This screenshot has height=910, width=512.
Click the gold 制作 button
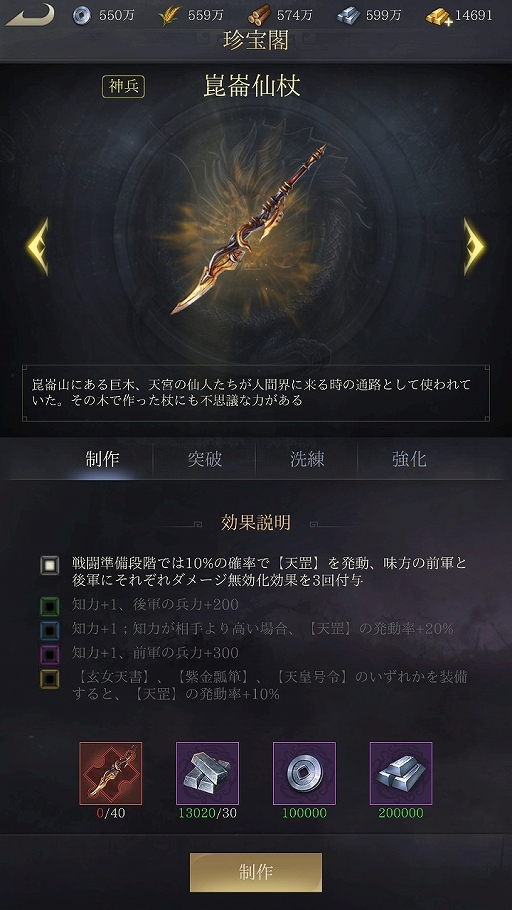256,872
